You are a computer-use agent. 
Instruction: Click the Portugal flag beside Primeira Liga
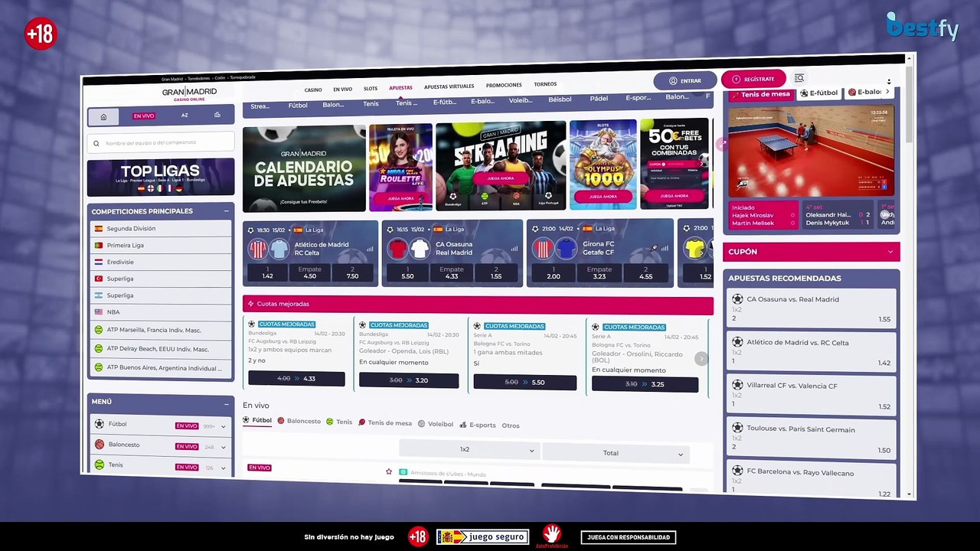click(x=99, y=245)
